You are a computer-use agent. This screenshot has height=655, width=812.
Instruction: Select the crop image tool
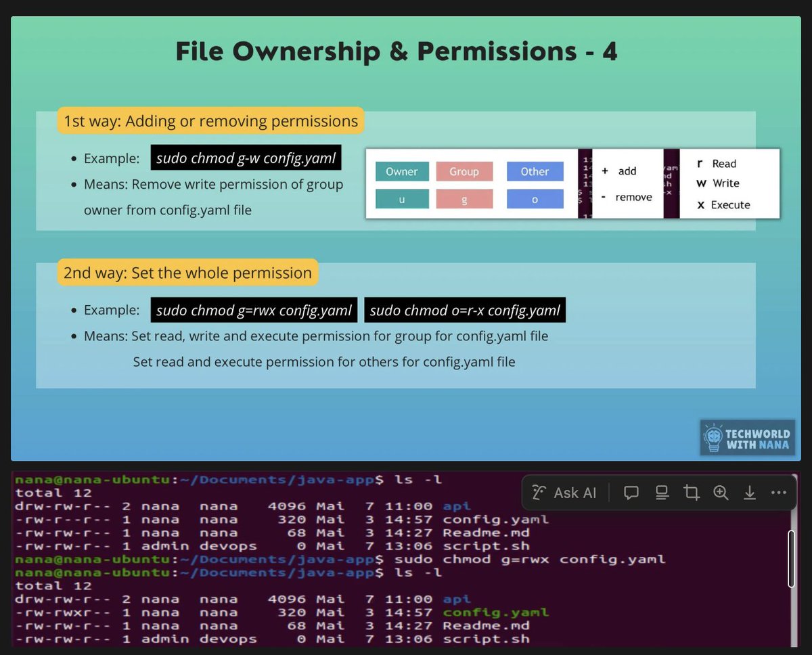[x=692, y=493]
